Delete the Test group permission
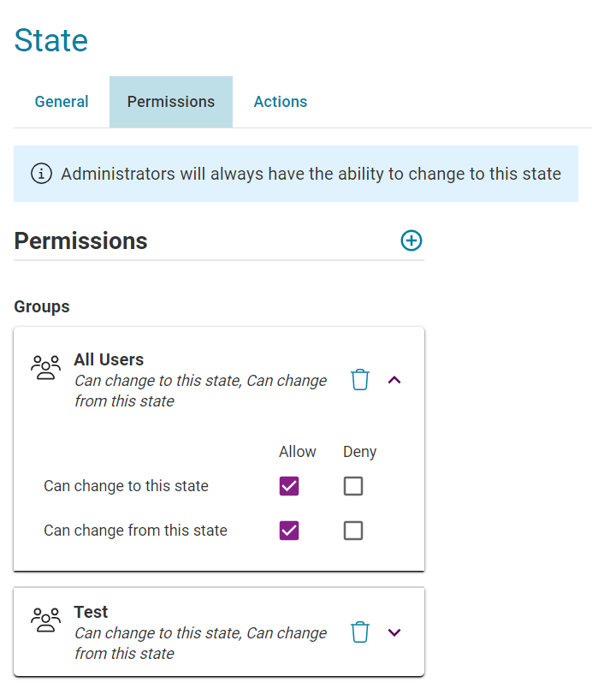This screenshot has width=592, height=700. click(x=360, y=632)
